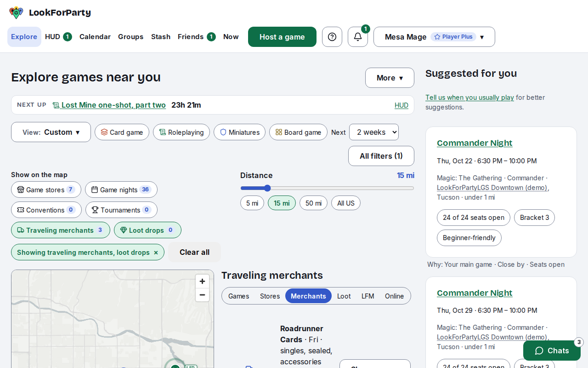
Task: Open the Now nav item
Action: coord(231,37)
